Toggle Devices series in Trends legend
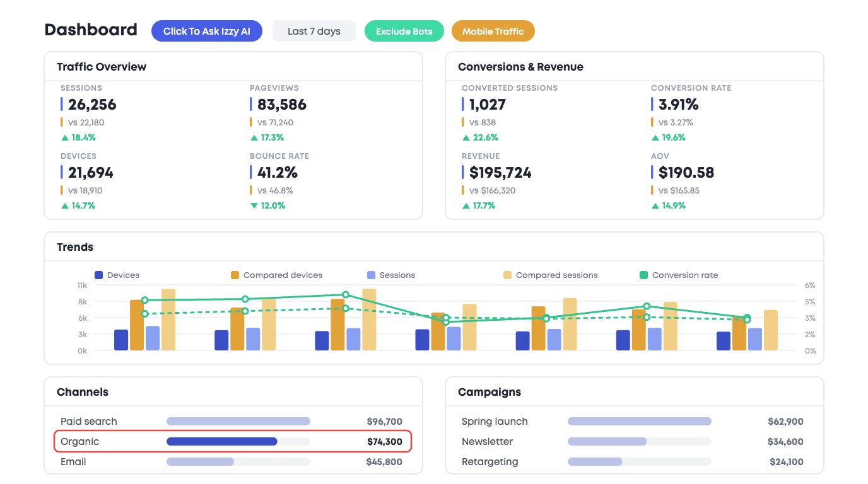 (117, 275)
